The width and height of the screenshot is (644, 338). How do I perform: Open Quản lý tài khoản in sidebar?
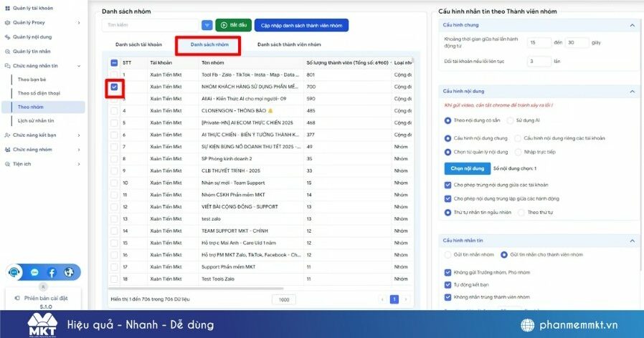point(32,8)
